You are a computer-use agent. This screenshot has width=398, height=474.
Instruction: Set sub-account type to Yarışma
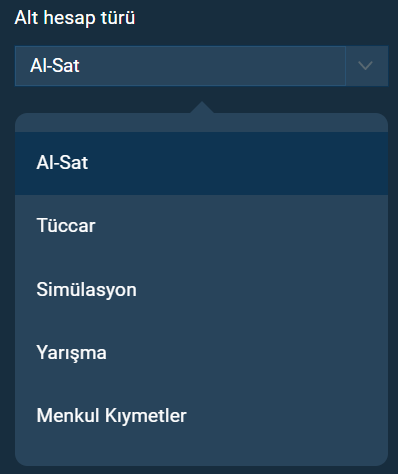coord(201,353)
